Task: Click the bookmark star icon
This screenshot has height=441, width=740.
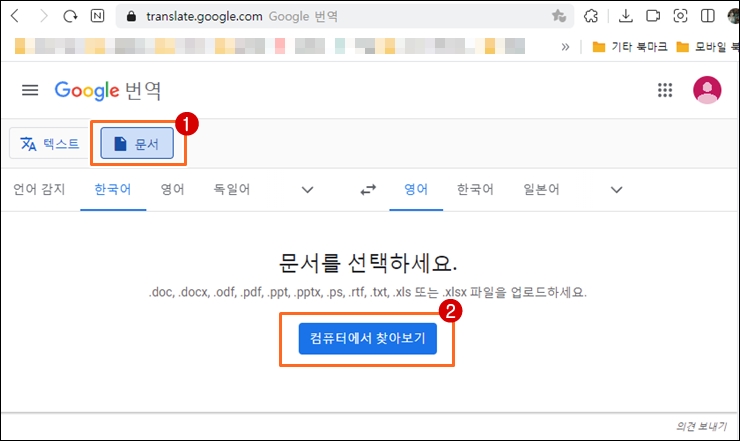Action: (x=559, y=16)
